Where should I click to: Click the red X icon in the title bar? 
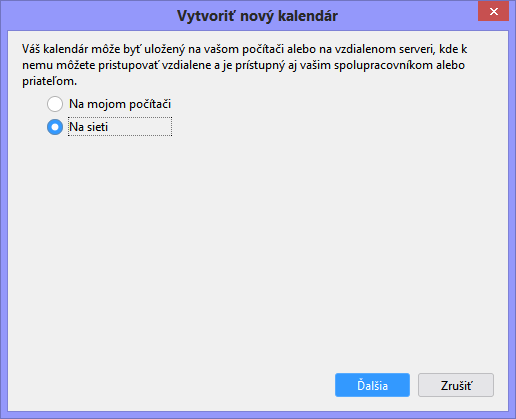coord(493,11)
